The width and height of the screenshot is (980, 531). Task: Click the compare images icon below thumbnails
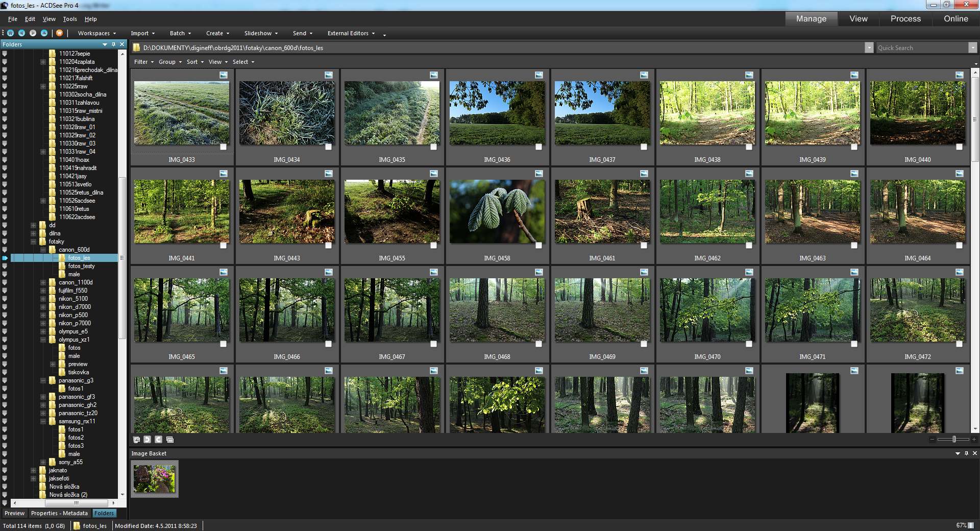[x=170, y=440]
